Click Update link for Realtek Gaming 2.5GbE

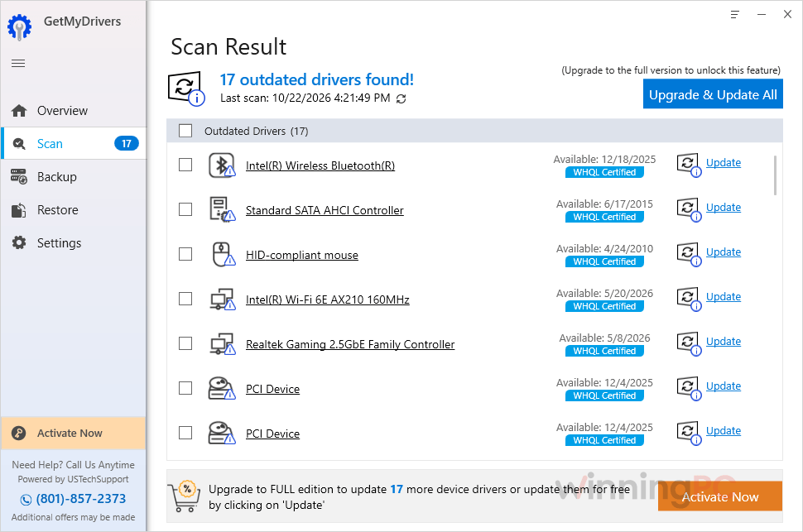click(723, 341)
